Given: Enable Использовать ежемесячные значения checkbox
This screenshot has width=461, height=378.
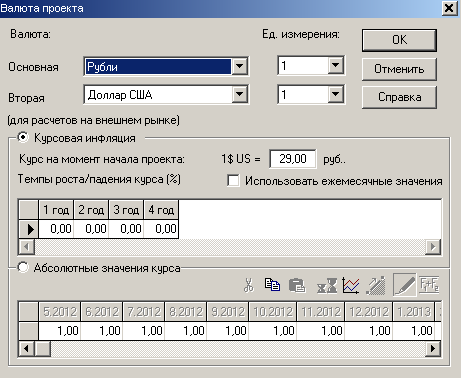Looking at the screenshot, I should [233, 181].
